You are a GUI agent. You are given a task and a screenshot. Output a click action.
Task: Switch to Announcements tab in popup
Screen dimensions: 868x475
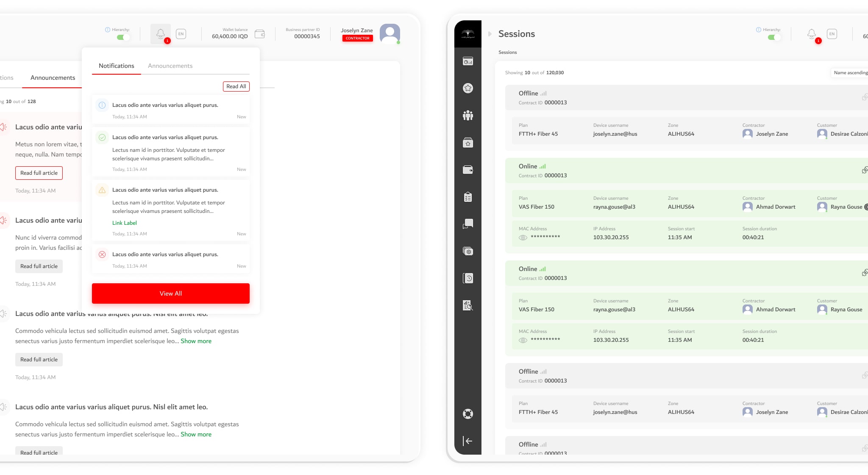pyautogui.click(x=170, y=66)
